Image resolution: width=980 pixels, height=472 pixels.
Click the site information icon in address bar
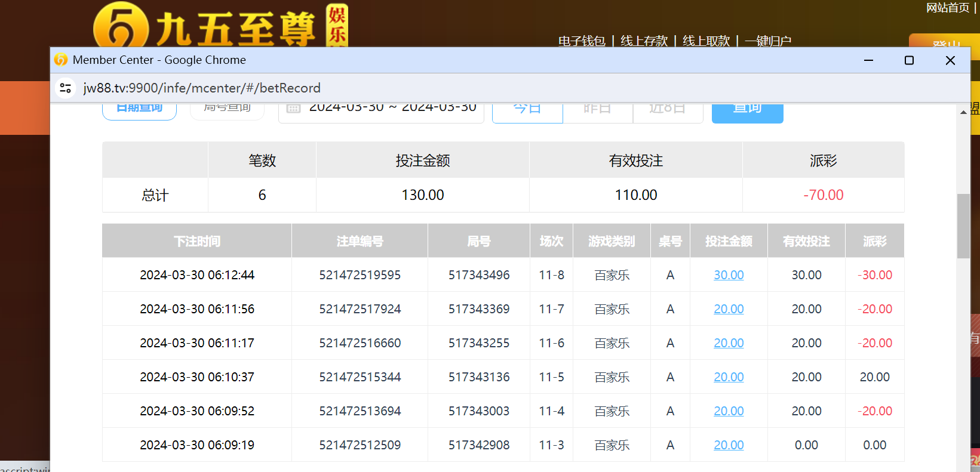click(66, 88)
